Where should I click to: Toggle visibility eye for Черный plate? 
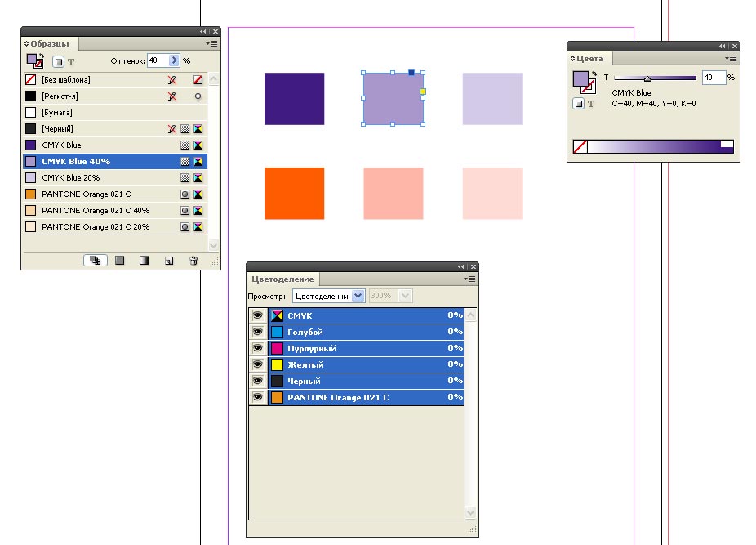pos(258,382)
